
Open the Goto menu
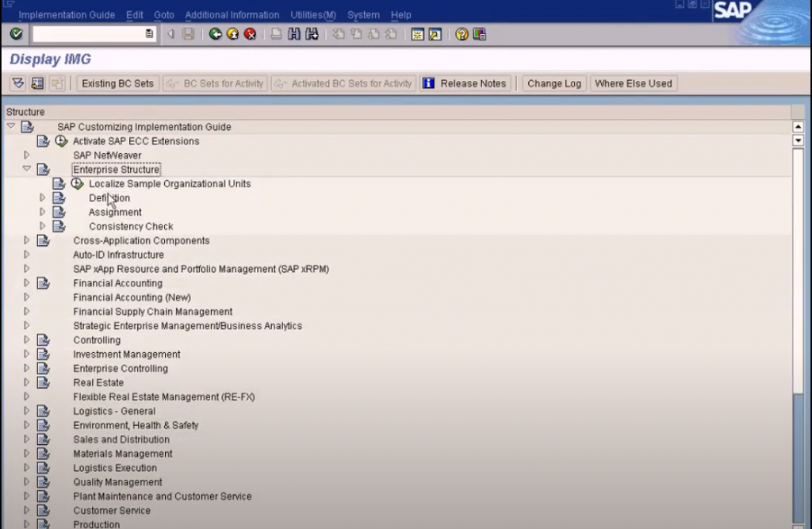coord(163,15)
